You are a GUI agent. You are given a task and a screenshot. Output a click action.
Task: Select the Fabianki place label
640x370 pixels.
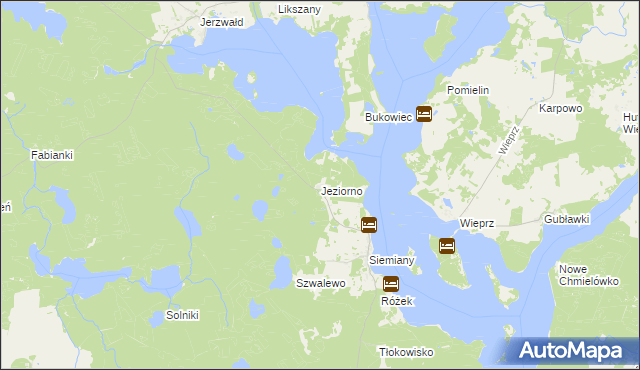[x=52, y=155]
